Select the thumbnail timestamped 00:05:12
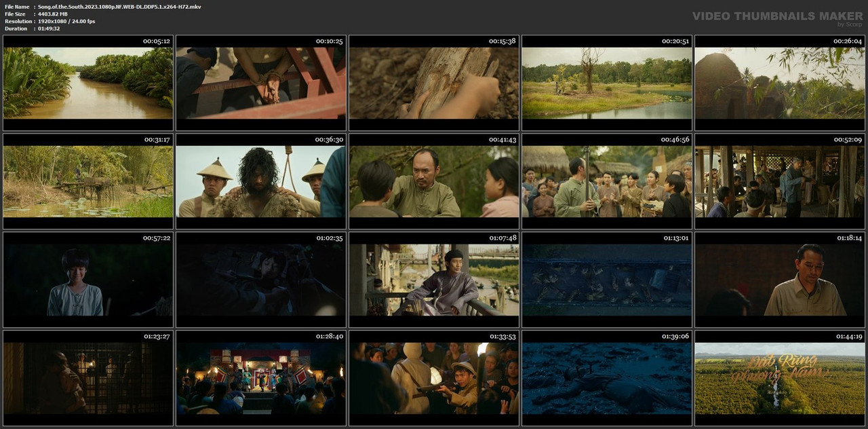868x429 pixels. pos(88,83)
